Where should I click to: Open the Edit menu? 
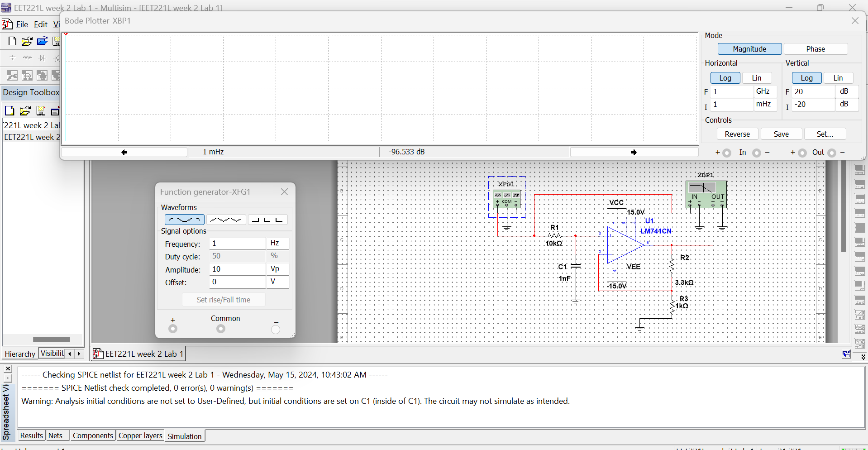tap(40, 24)
